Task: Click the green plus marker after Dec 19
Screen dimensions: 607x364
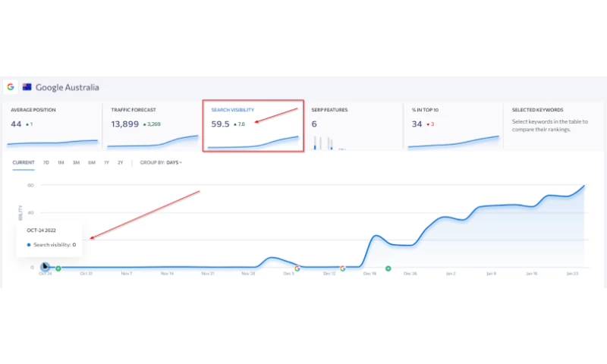Action: point(388,268)
